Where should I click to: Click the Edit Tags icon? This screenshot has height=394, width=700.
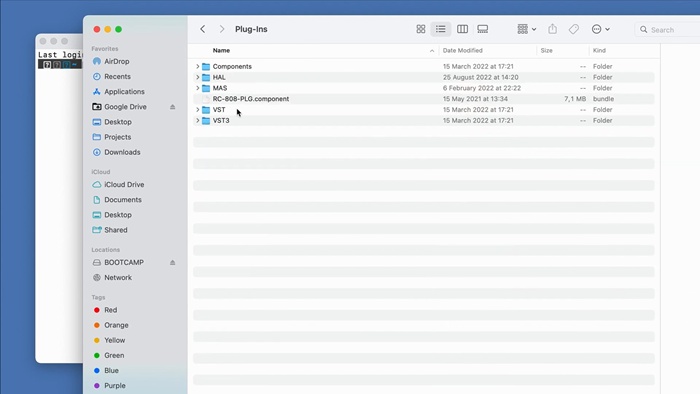point(574,29)
